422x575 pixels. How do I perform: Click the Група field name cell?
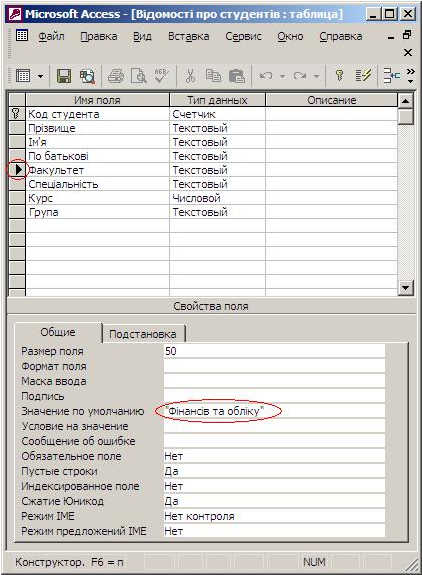97,212
